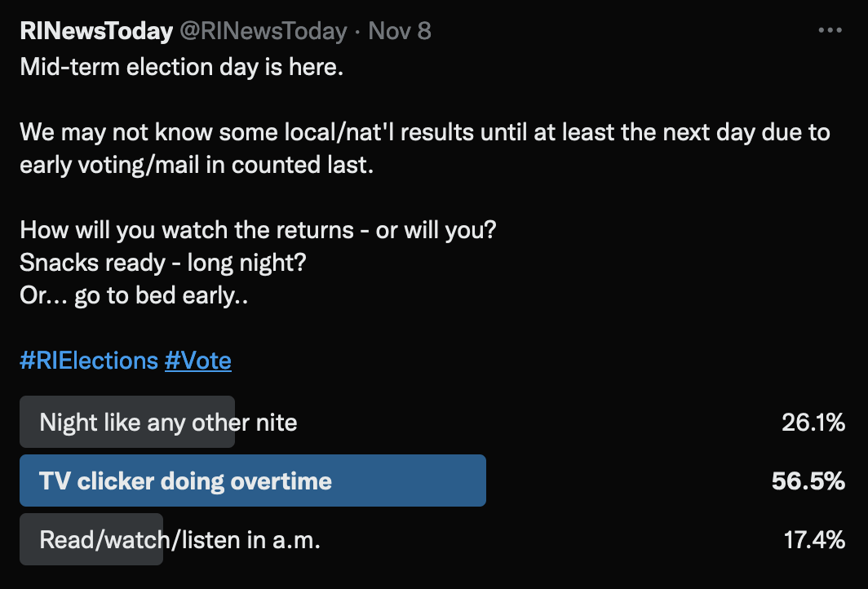Open the RINewsToday profile name

click(96, 31)
